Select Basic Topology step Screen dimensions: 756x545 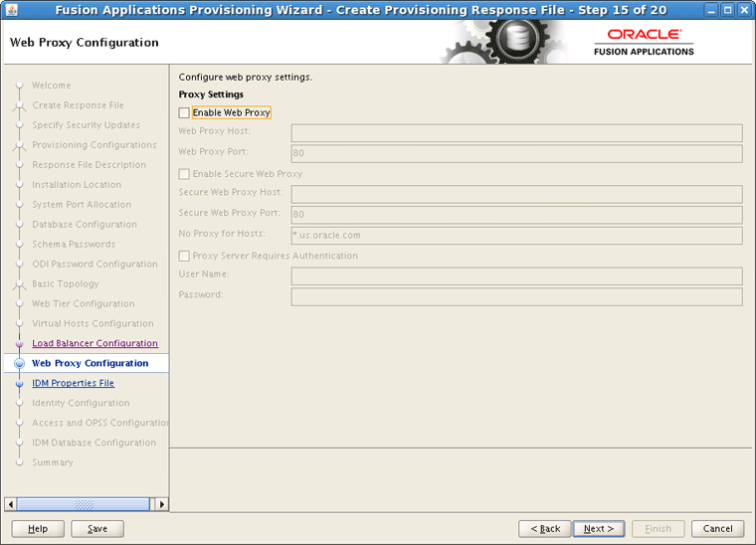tap(65, 283)
